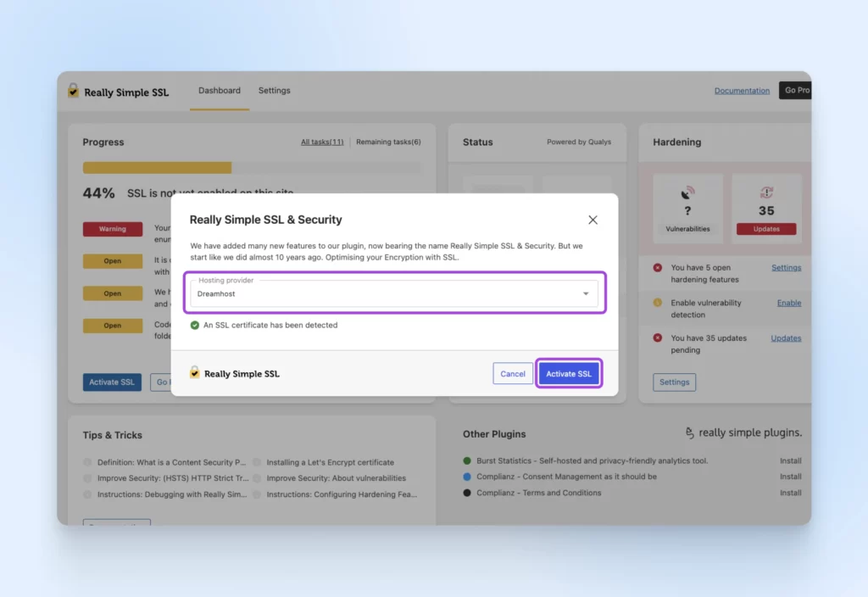Click Activate SSL in the dialog
The height and width of the screenshot is (597, 868).
(569, 374)
